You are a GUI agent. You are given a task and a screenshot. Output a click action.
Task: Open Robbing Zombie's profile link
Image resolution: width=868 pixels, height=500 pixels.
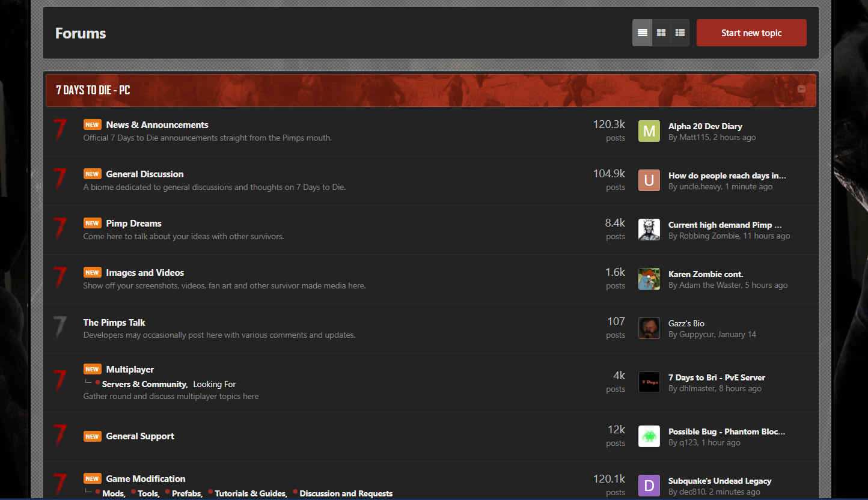coord(709,236)
